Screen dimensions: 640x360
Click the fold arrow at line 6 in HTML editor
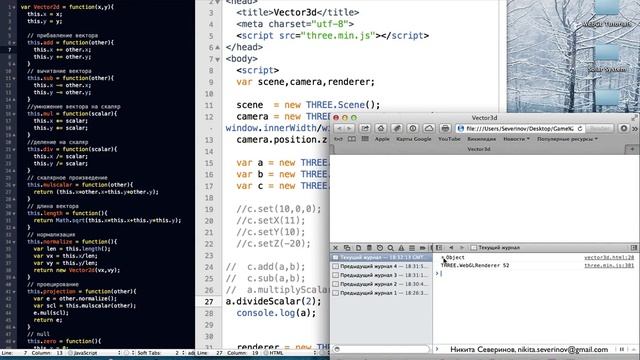click(x=218, y=47)
